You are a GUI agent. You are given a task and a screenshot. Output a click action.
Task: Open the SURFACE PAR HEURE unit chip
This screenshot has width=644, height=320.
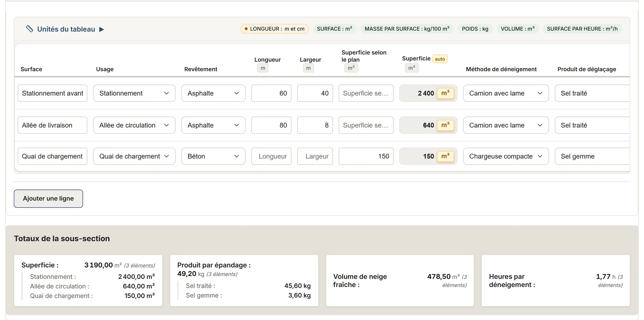[x=582, y=29]
